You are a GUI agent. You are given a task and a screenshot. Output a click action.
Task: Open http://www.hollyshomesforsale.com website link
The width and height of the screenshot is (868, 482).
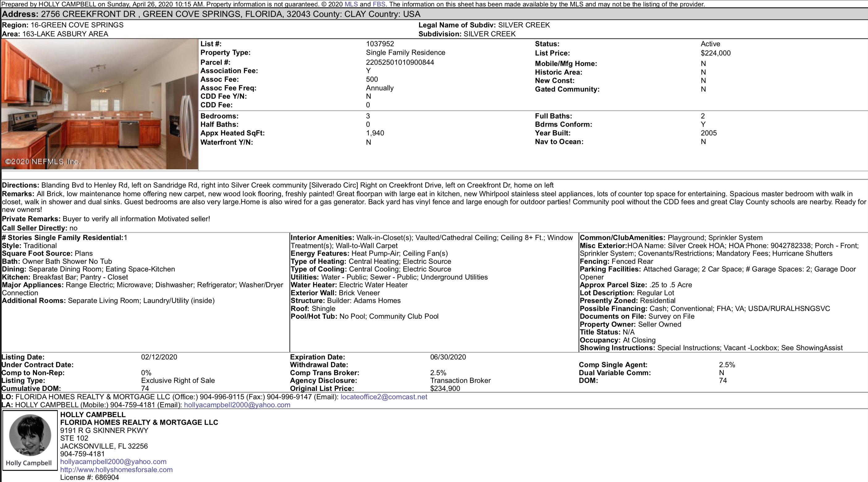116,470
